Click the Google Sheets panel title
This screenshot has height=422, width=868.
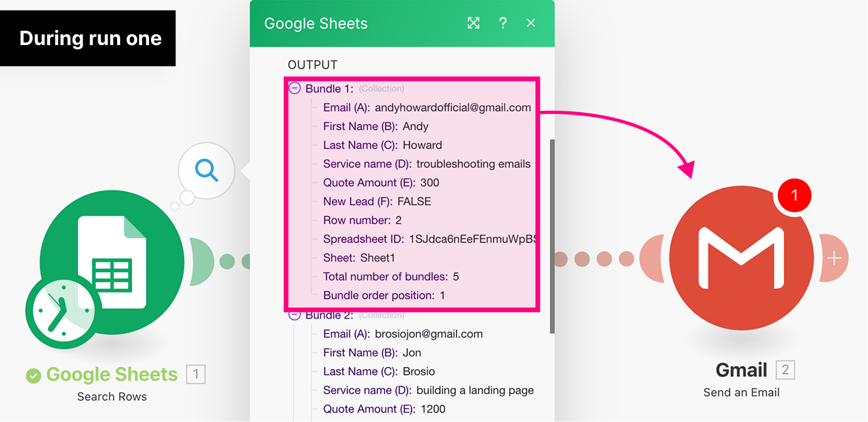(x=316, y=24)
